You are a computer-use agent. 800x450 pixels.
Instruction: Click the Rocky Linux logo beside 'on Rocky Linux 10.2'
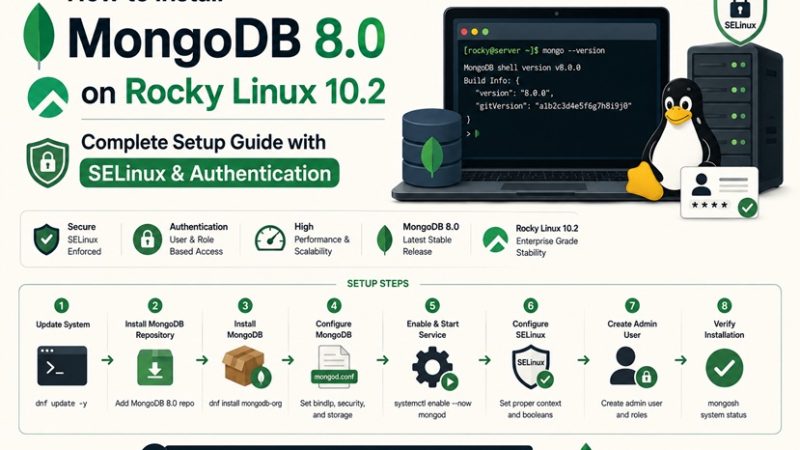(48, 97)
